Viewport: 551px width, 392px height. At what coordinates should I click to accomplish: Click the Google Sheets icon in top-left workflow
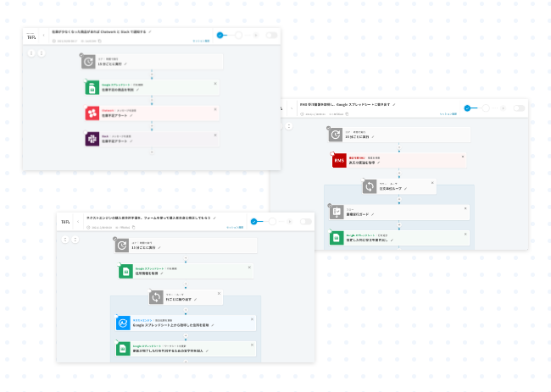(92, 87)
